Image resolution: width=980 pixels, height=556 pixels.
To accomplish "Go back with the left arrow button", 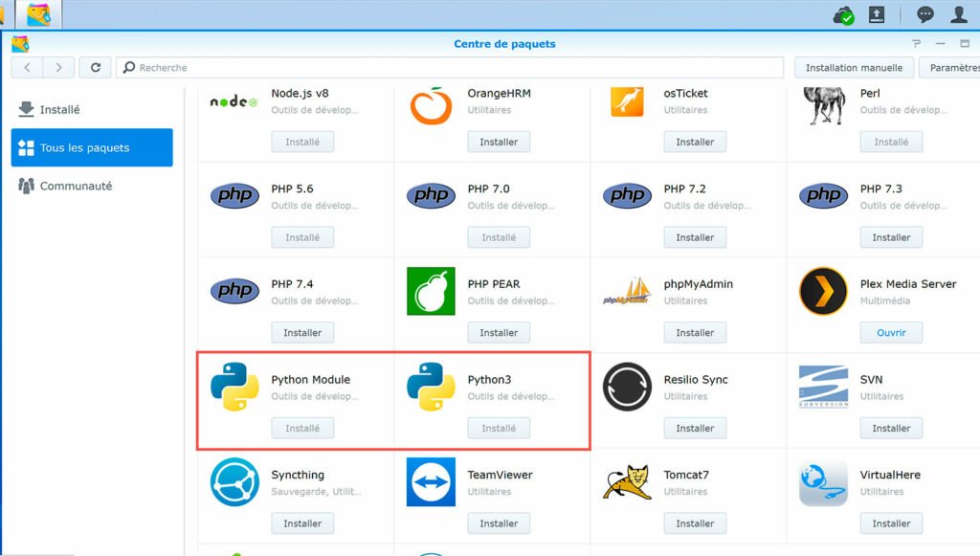I will click(27, 68).
